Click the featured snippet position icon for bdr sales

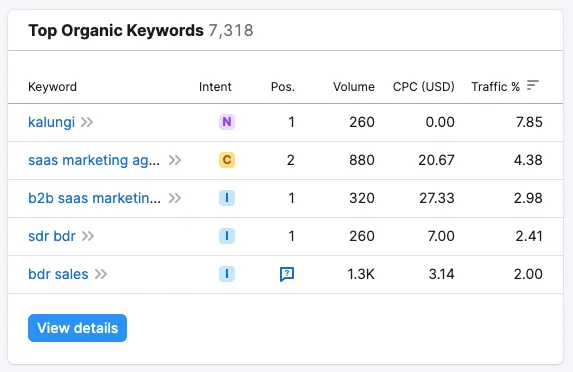coord(287,274)
